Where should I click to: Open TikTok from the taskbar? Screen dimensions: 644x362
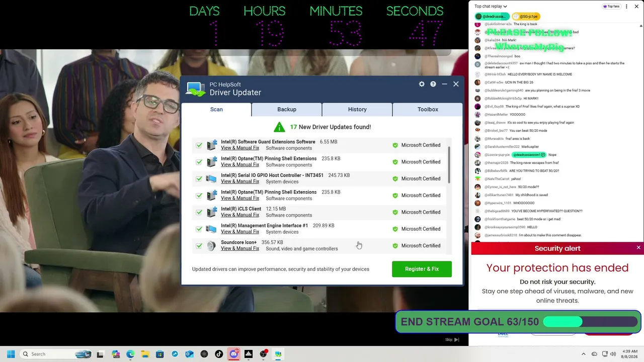coord(219,354)
